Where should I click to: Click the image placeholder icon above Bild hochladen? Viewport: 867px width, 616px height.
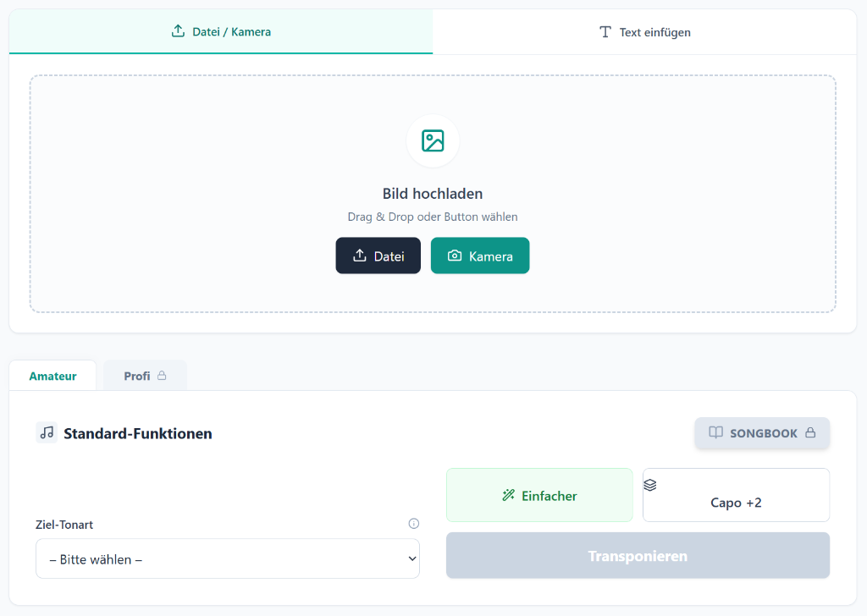click(x=432, y=140)
